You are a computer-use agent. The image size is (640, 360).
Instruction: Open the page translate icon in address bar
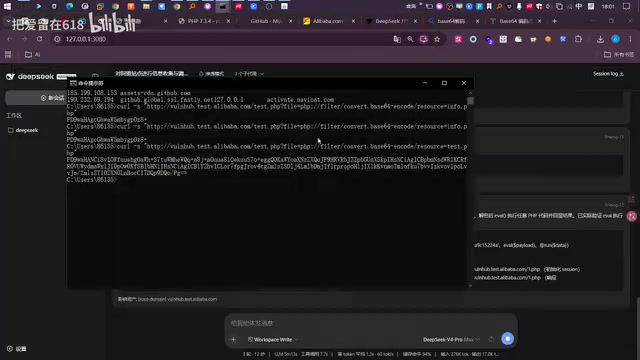[x=397, y=39]
